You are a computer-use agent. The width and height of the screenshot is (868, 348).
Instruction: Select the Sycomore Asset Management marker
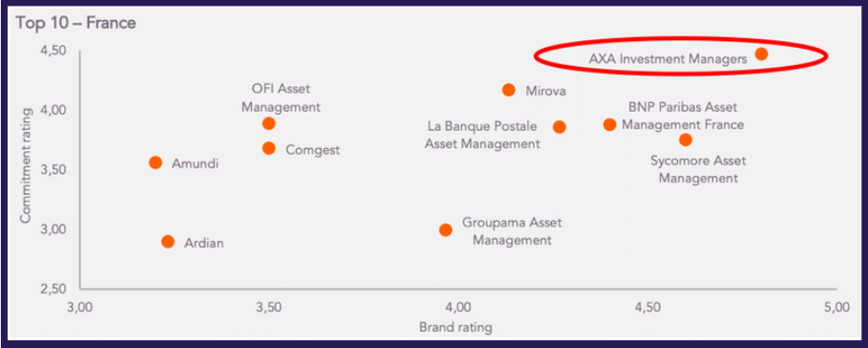pos(686,140)
